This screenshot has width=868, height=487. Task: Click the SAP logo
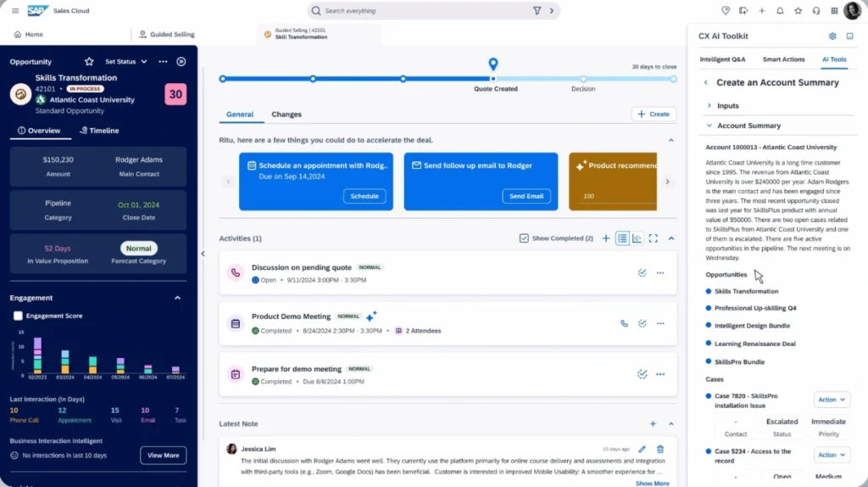pyautogui.click(x=37, y=10)
